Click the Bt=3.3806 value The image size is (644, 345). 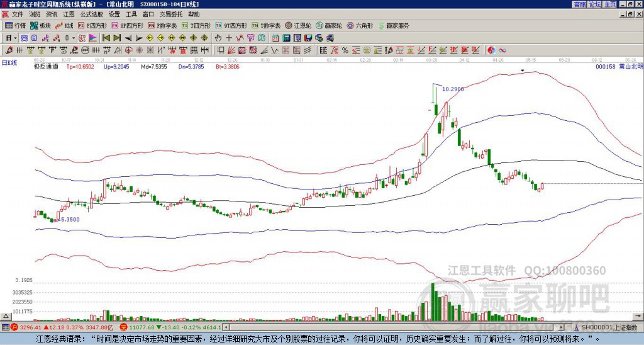click(x=228, y=66)
